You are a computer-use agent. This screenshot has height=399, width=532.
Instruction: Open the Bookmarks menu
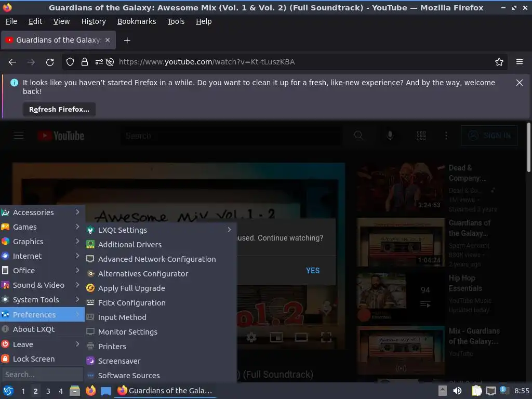point(137,21)
